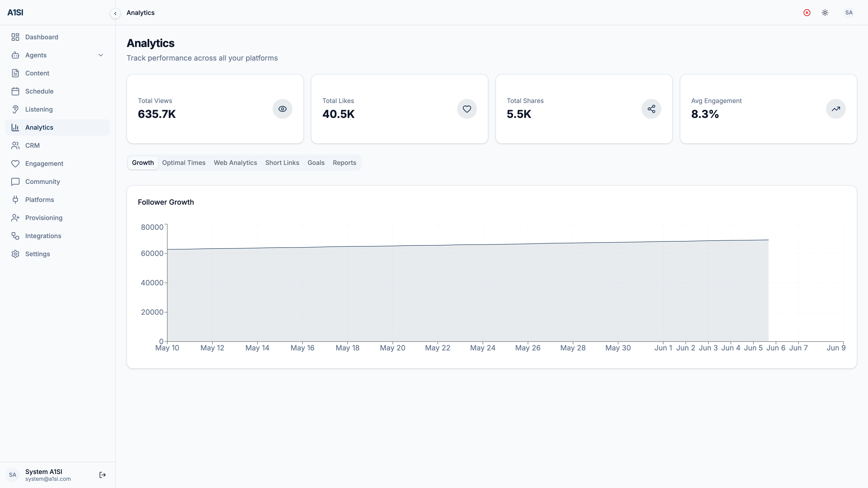
Task: Switch to the Reports tab
Action: point(344,163)
